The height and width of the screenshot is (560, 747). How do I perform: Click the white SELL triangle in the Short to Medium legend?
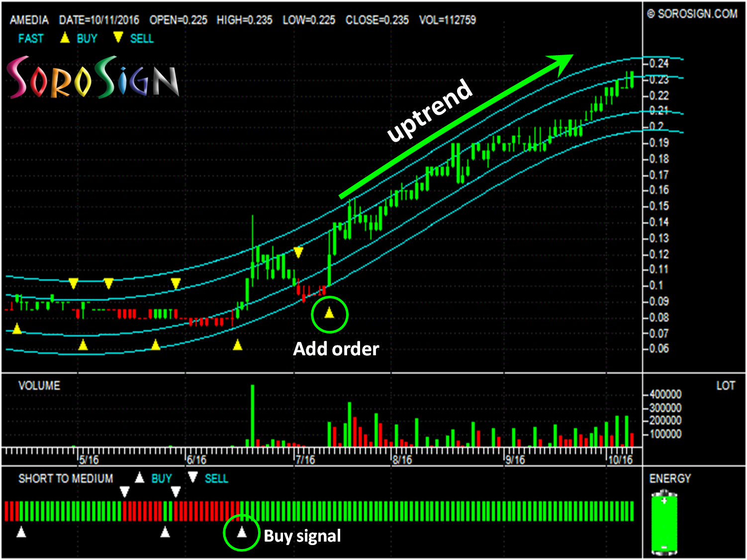(x=193, y=478)
